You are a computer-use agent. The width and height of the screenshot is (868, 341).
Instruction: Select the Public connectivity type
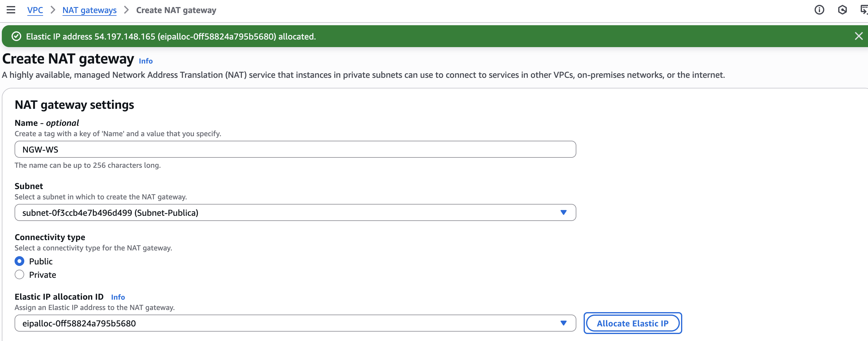pos(19,261)
